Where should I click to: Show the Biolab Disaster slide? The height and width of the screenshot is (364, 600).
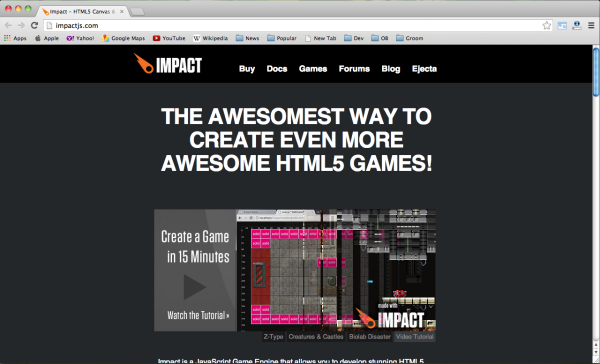coord(370,337)
